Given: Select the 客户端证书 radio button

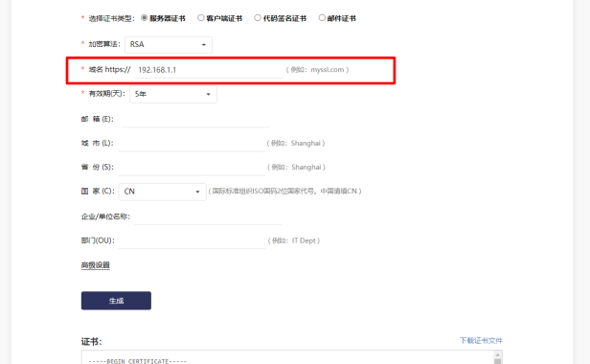Looking at the screenshot, I should 201,17.
